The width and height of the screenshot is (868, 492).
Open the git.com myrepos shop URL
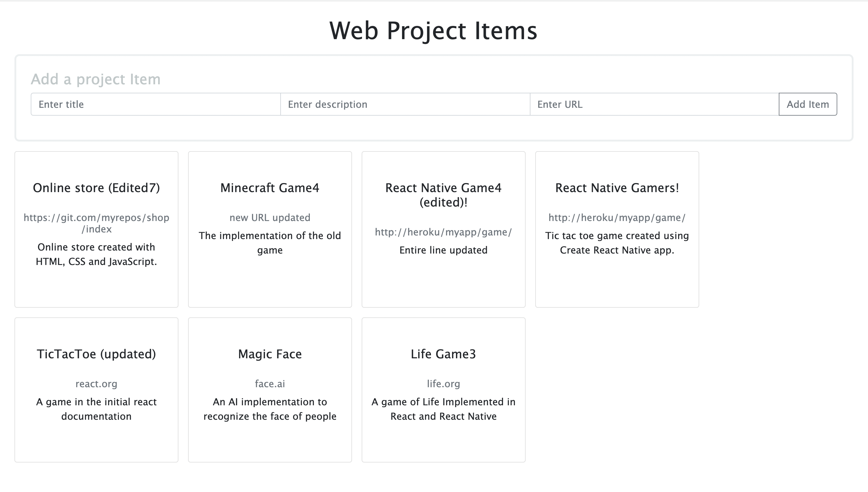coord(96,223)
